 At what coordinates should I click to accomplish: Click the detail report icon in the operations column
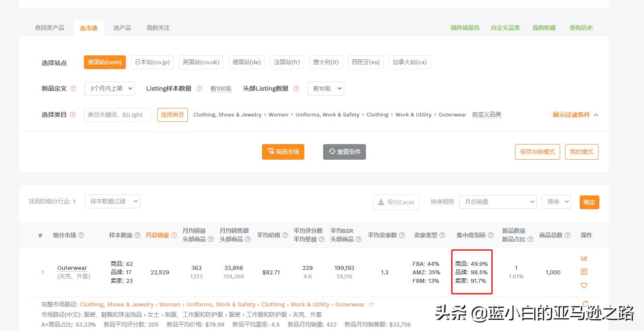(x=584, y=271)
